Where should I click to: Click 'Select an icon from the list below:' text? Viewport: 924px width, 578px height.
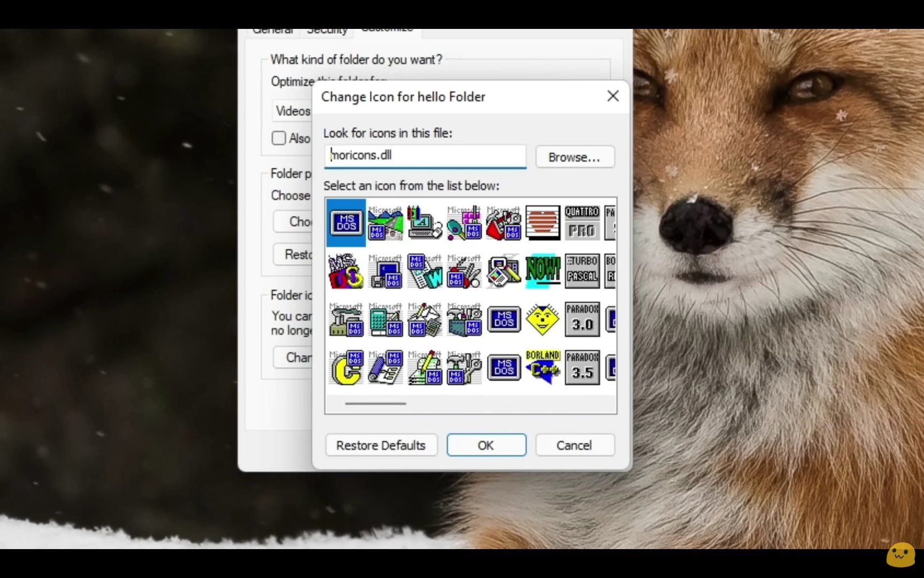411,186
